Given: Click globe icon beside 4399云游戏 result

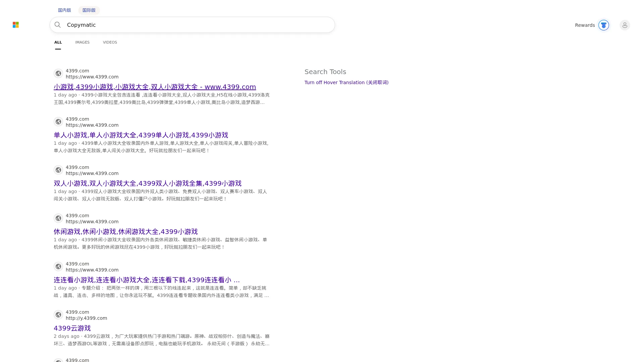Looking at the screenshot, I should [x=58, y=315].
